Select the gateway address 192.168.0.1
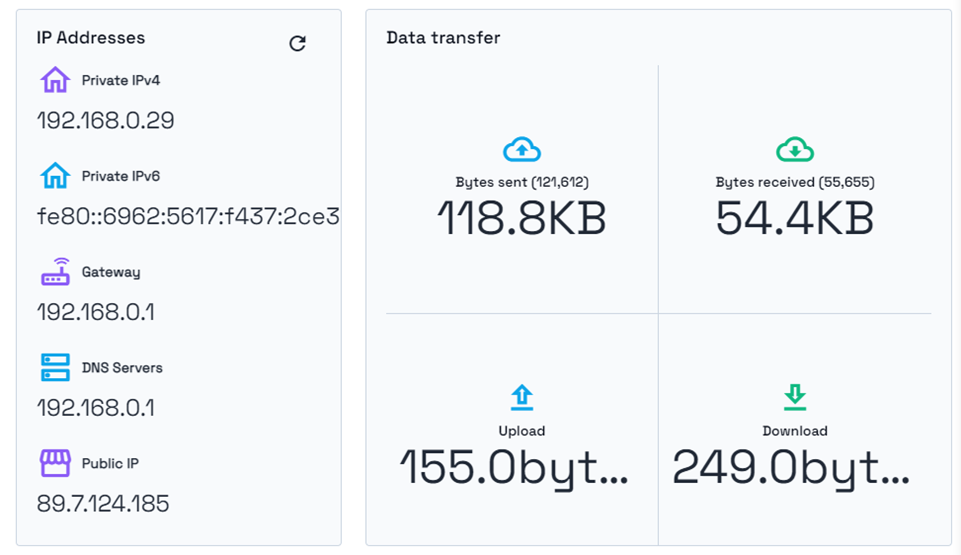Image resolution: width=961 pixels, height=555 pixels. pos(96,312)
